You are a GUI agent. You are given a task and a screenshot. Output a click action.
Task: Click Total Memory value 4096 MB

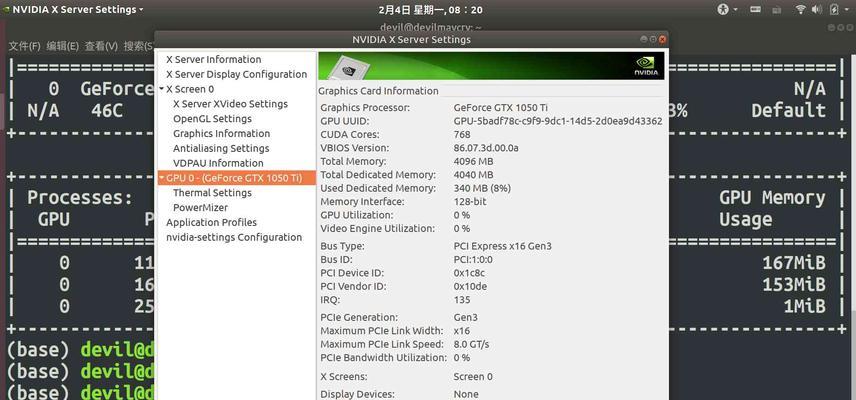click(x=473, y=162)
